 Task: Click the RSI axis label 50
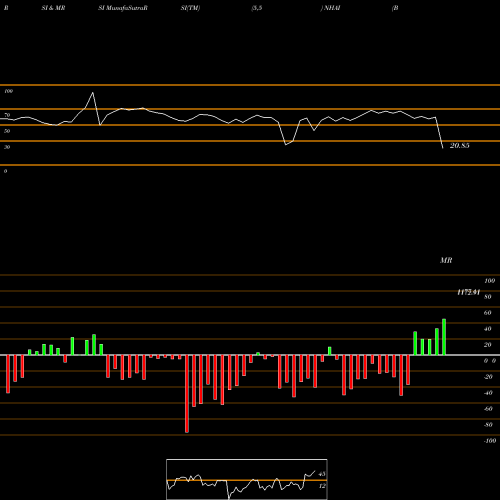coord(7,131)
